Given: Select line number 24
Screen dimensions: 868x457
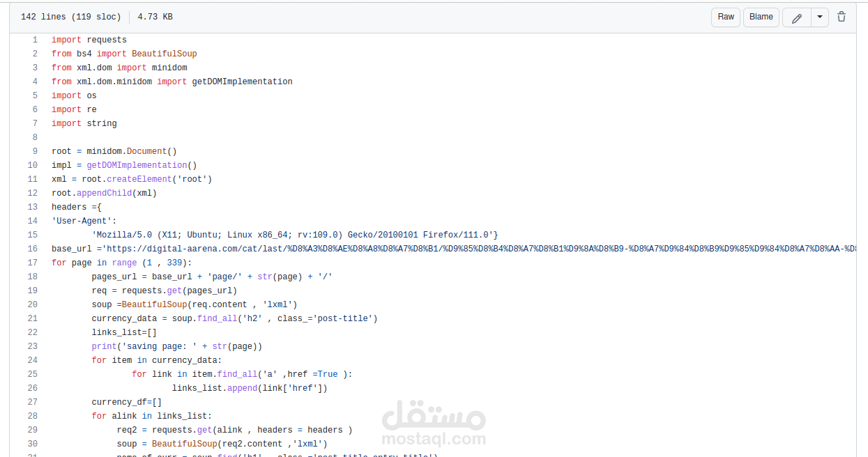Looking at the screenshot, I should (x=33, y=360).
